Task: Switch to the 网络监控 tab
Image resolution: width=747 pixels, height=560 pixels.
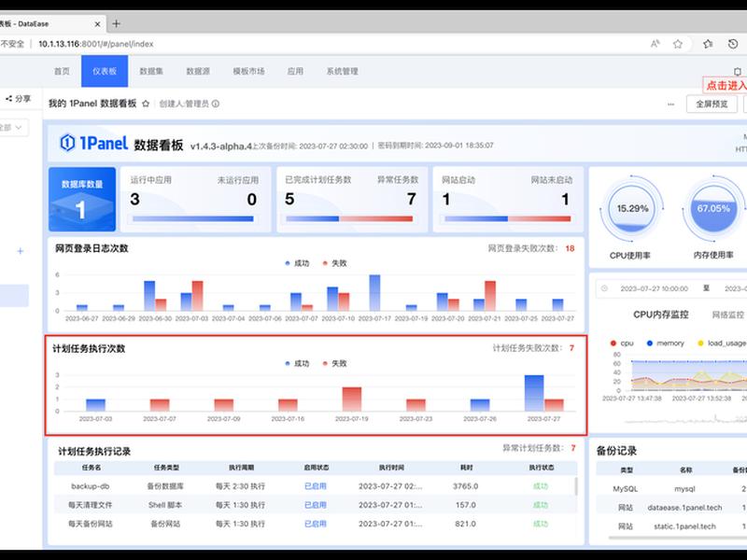Action: (x=727, y=315)
